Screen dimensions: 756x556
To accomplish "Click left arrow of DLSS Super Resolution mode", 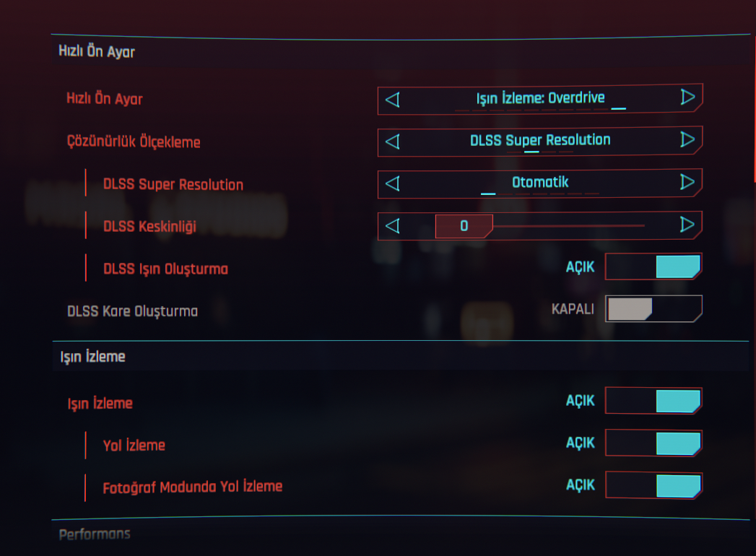I will coord(393,183).
